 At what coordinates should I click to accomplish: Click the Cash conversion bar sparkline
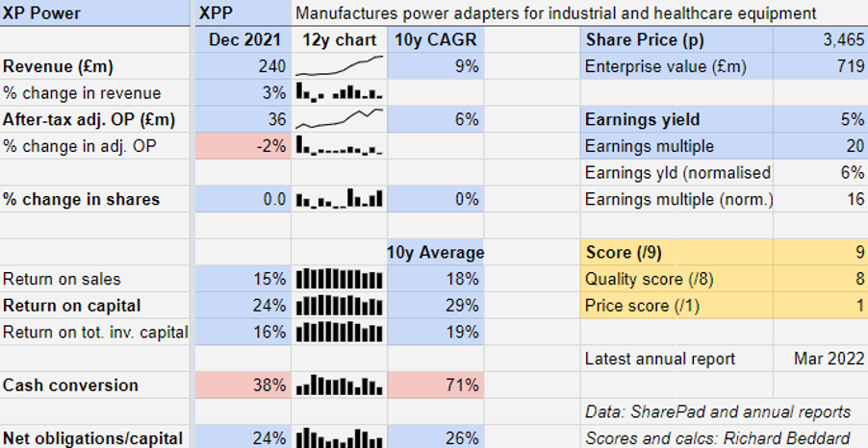[339, 386]
